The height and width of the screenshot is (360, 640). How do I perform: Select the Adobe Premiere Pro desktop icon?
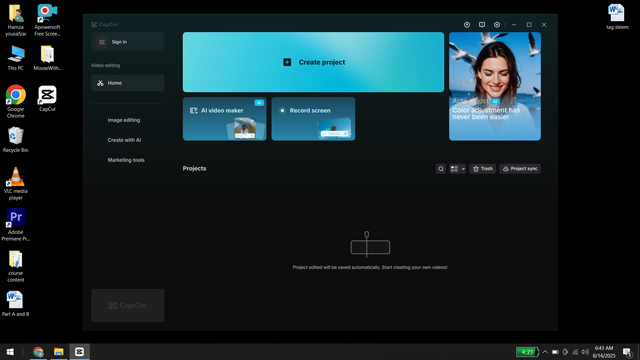pos(16,225)
